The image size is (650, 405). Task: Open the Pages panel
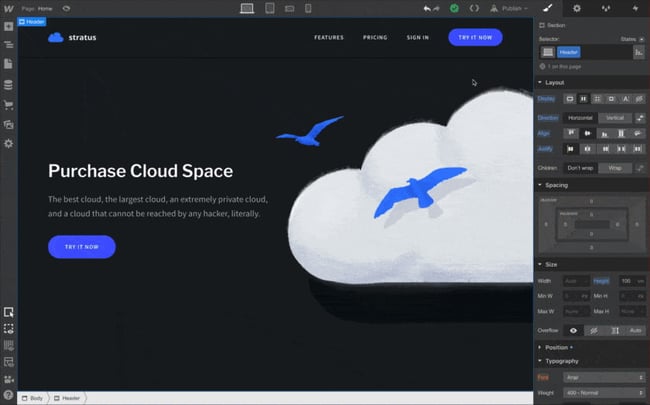[x=8, y=64]
